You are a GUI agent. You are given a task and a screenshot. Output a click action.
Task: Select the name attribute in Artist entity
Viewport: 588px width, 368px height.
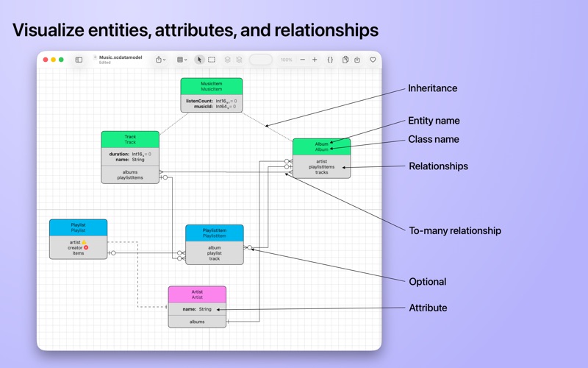point(197,309)
